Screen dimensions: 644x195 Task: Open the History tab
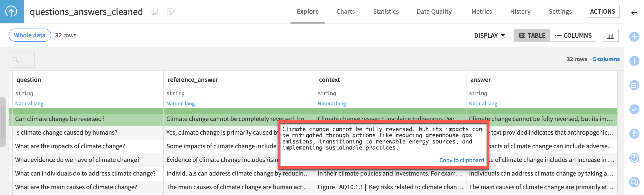[520, 12]
